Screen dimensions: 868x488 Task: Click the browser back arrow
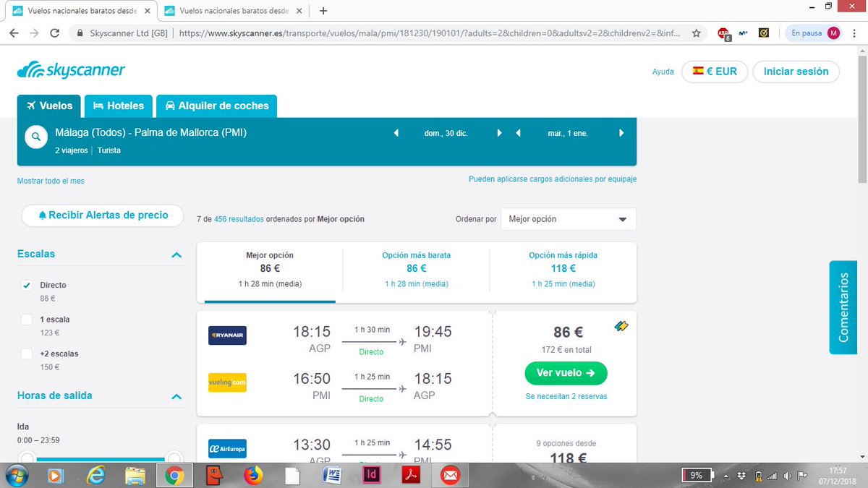pyautogui.click(x=14, y=33)
